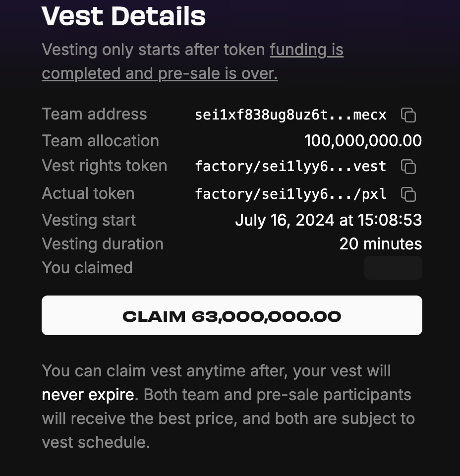Select the Vest Details heading
This screenshot has width=460, height=476.
123,16
